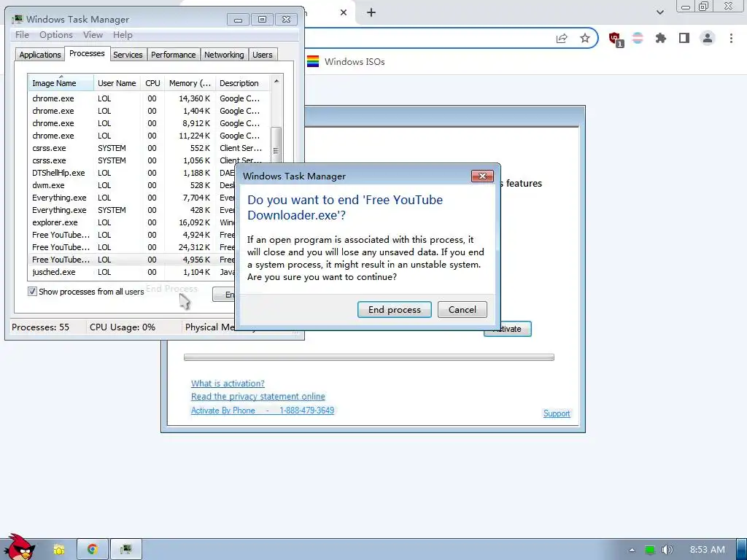Viewport: 747px width, 560px height.
Task: Switch to the Users tab
Action: (x=263, y=55)
